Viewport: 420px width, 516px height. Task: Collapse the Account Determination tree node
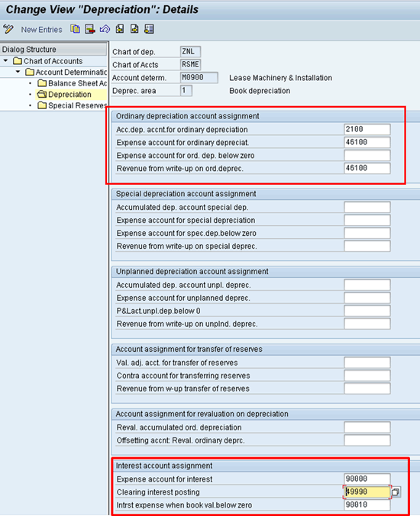(18, 72)
